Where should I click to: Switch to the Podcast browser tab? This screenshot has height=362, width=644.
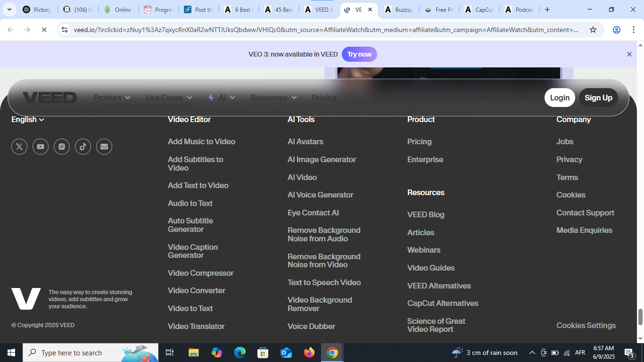[519, 9]
